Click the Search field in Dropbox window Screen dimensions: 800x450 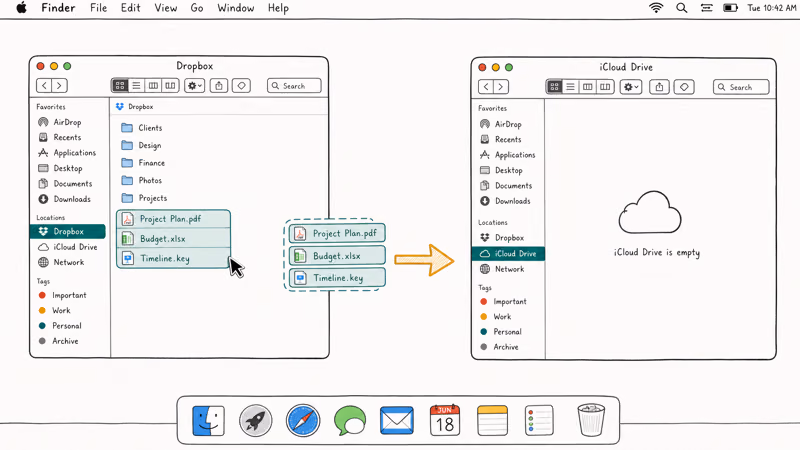294,86
